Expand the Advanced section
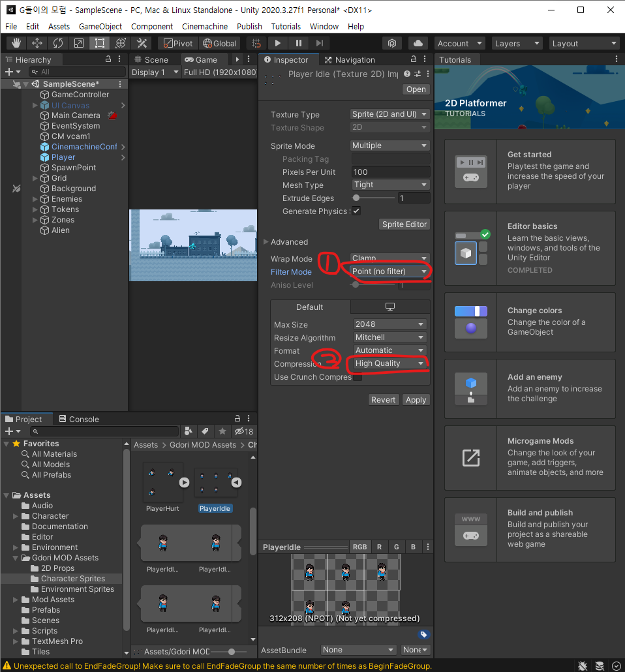Viewport: 625px width, 672px height. [x=266, y=241]
